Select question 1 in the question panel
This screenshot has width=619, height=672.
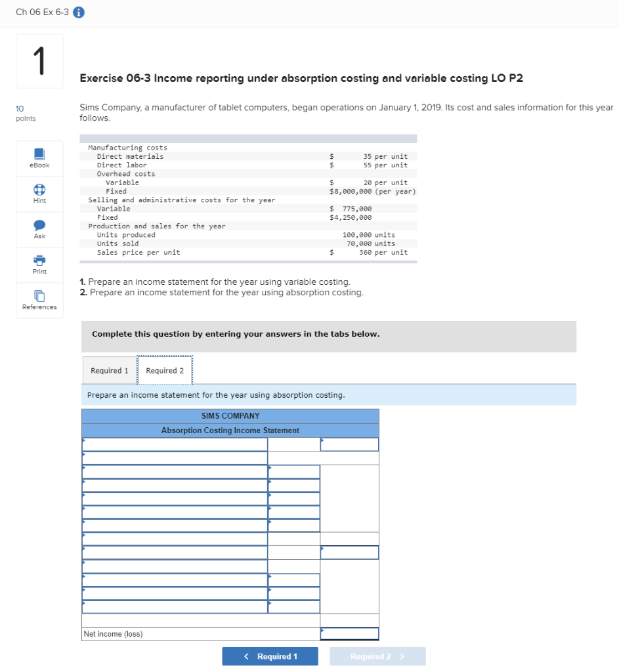point(39,60)
